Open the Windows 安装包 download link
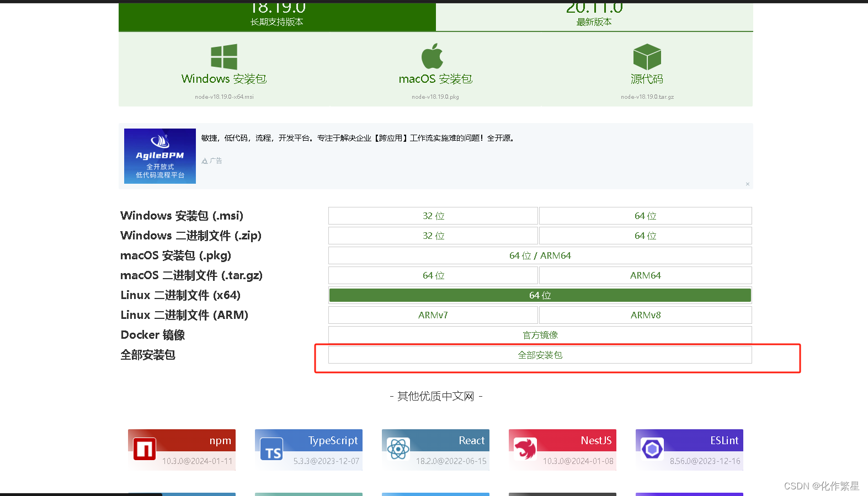Screen dimensions: 868x496 click(x=224, y=79)
